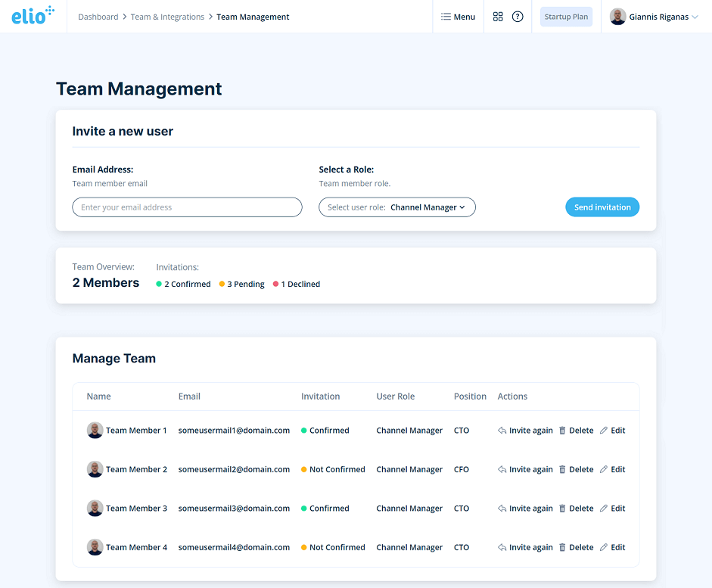Delete Team Member 2
The height and width of the screenshot is (588, 712).
pyautogui.click(x=576, y=470)
